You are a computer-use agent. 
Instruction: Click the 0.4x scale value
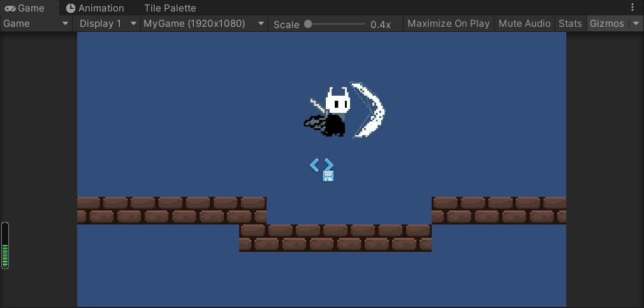(380, 25)
